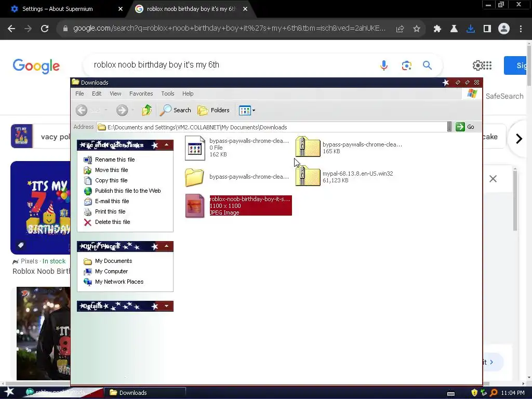Collapse the File and Folder Tasks panel
This screenshot has width=532, height=399.
point(167,145)
